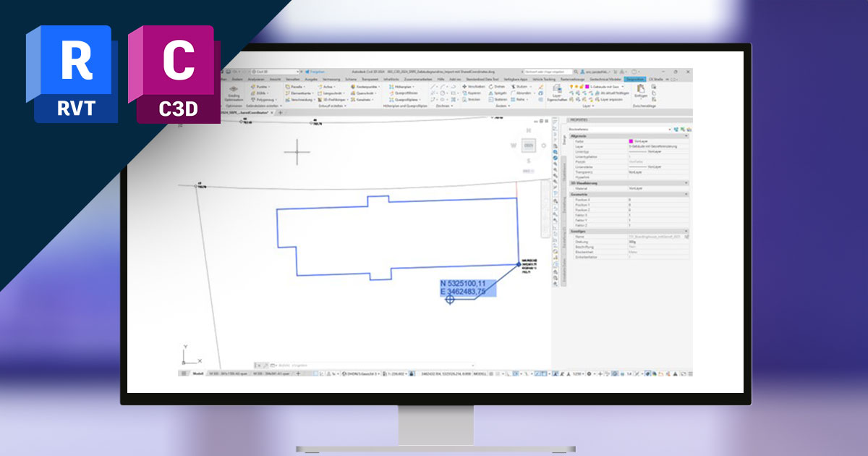Click the Freigeben share button
868x456 pixels.
click(x=313, y=72)
